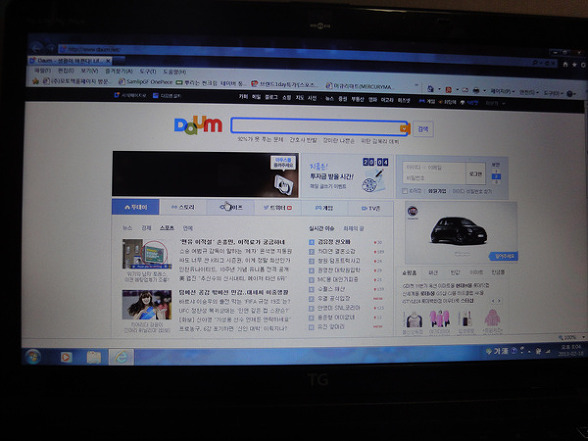Click the previous arrow in the shopping box

click(x=493, y=301)
